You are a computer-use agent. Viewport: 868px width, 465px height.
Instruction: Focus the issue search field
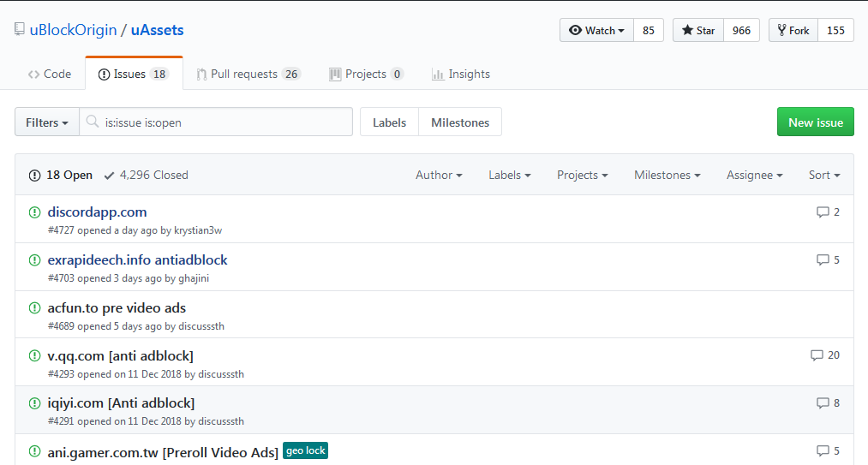[216, 122]
